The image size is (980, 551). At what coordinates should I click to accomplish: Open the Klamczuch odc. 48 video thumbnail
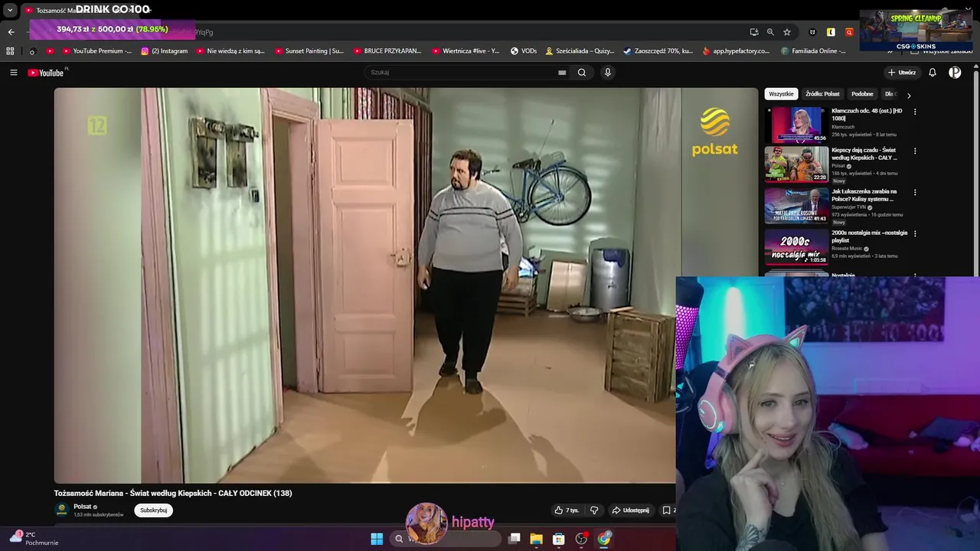(x=796, y=125)
